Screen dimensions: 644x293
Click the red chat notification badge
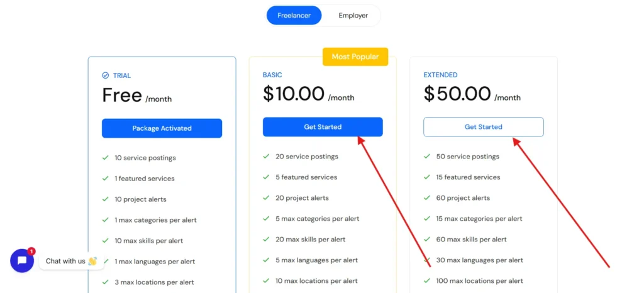click(31, 251)
